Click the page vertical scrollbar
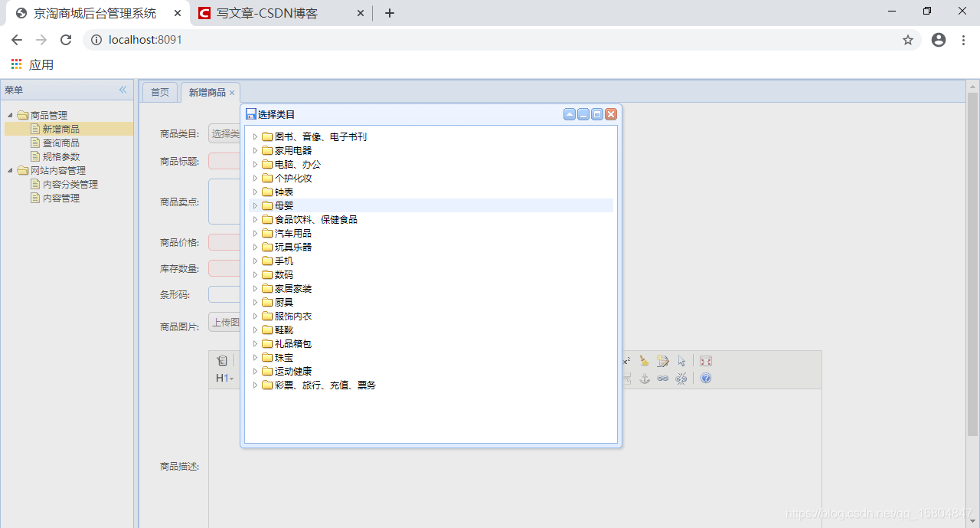This screenshot has width=980, height=528. (x=972, y=264)
